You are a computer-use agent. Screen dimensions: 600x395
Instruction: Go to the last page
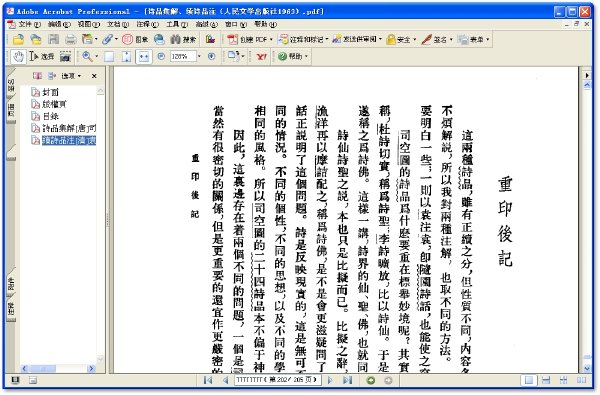[347, 380]
